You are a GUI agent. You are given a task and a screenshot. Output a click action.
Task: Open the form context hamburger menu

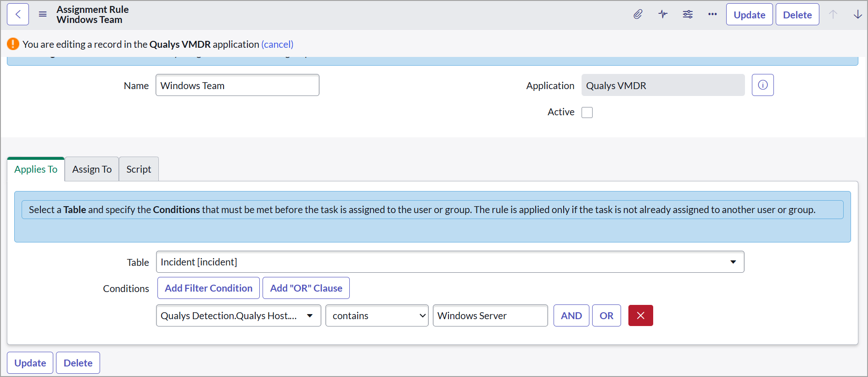[x=43, y=14]
